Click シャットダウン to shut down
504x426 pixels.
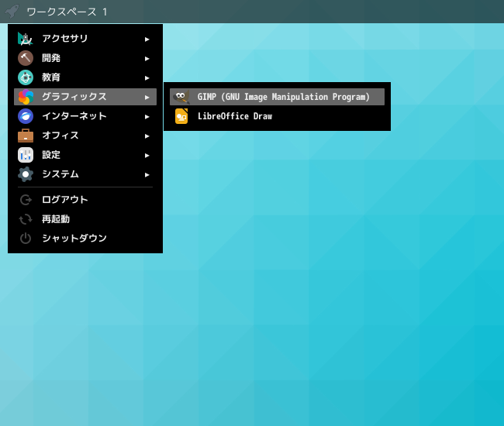coord(85,239)
